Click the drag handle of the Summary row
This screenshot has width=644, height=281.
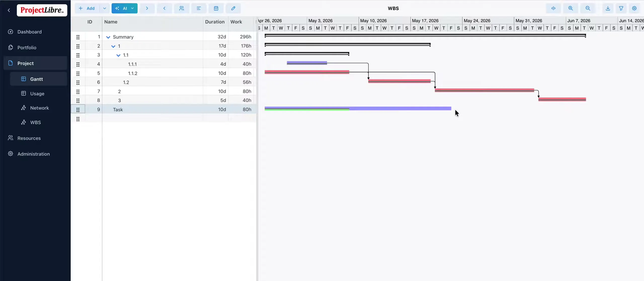pyautogui.click(x=78, y=37)
